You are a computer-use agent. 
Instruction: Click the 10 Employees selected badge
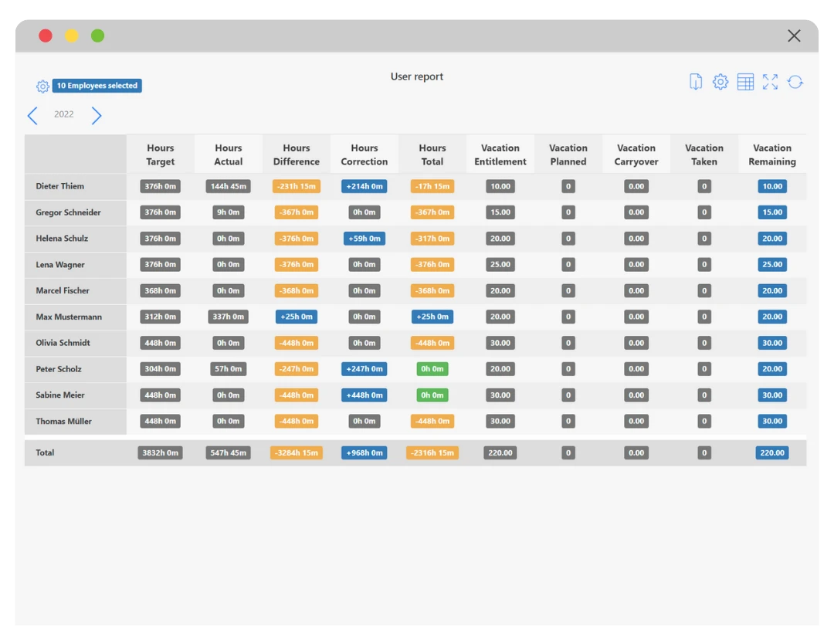tap(97, 86)
